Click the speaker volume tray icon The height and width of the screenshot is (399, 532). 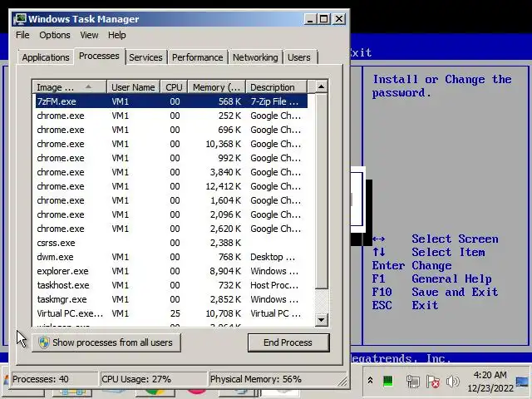pos(452,382)
